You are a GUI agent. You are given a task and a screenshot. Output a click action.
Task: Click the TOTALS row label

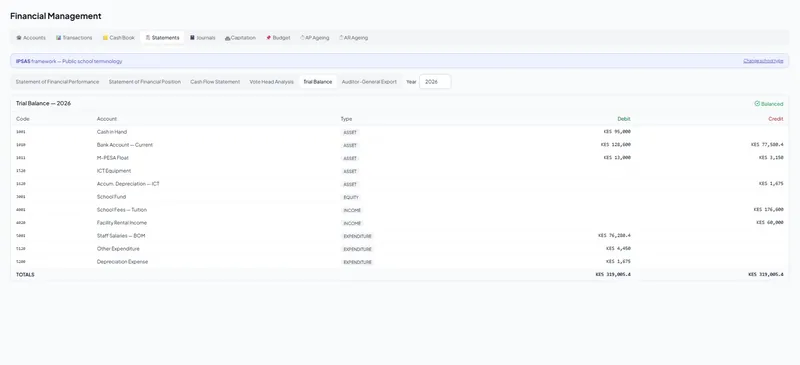(25, 275)
